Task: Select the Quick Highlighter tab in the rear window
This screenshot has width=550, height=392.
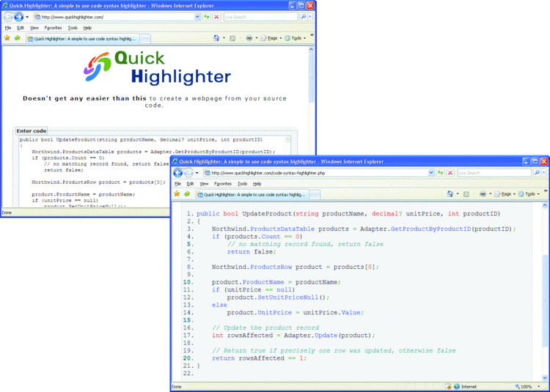Action: [x=82, y=39]
